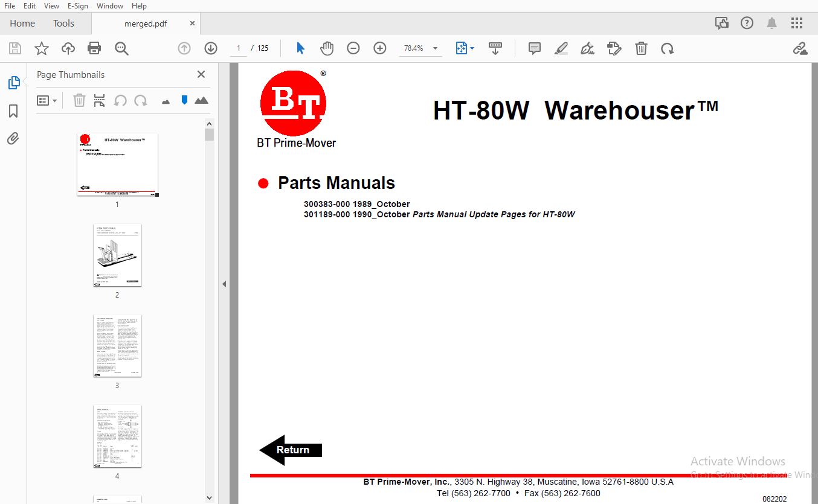Open the Attachments paperclip panel
Screen dimensions: 818x504
click(13, 138)
